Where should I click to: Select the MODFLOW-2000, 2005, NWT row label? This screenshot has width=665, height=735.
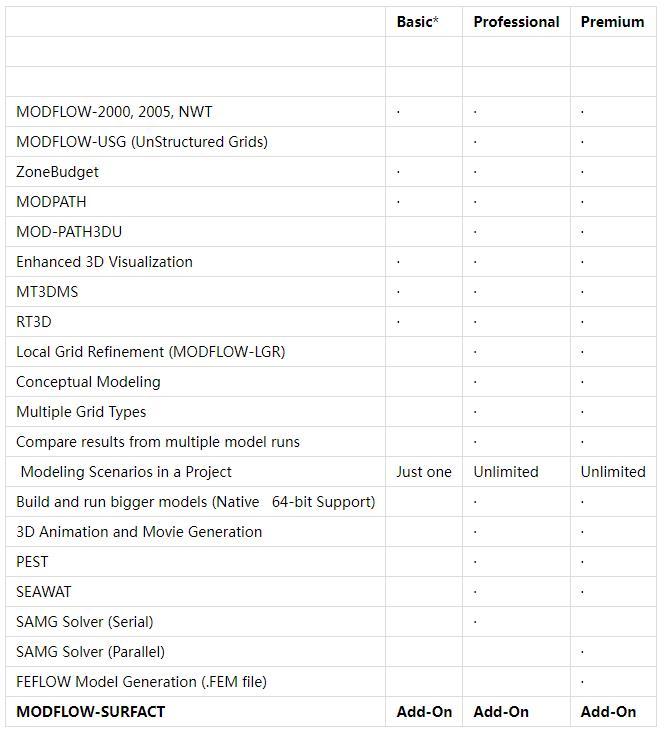[114, 112]
